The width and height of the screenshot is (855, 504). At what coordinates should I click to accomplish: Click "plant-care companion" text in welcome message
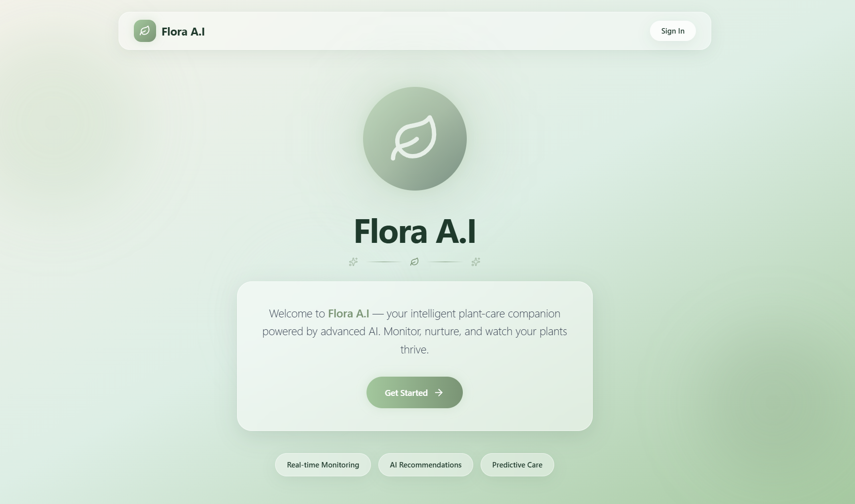point(509,314)
